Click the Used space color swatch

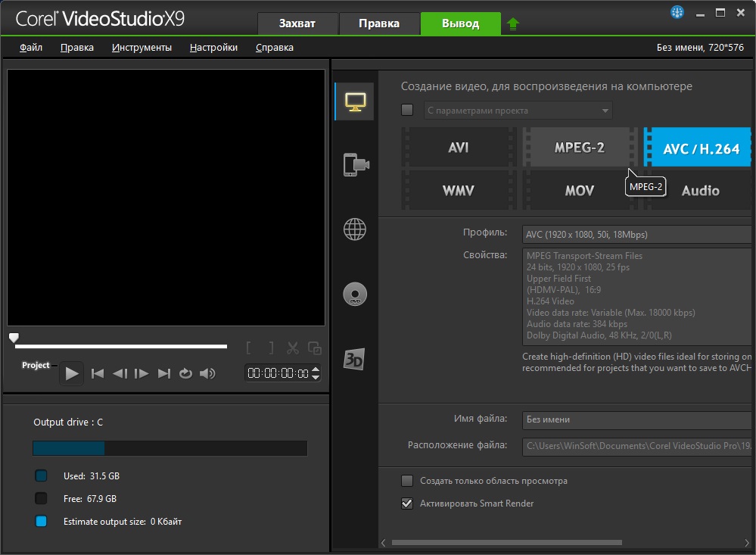pyautogui.click(x=41, y=475)
